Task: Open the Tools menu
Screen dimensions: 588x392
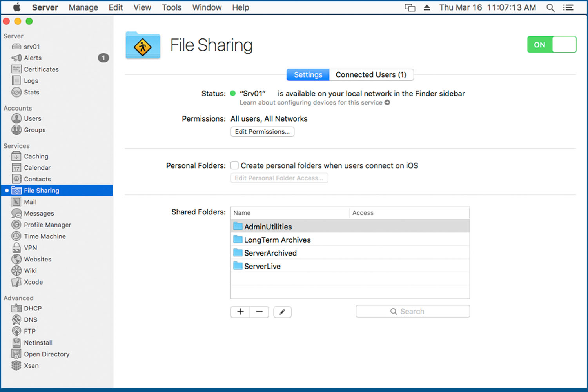Action: click(x=172, y=7)
